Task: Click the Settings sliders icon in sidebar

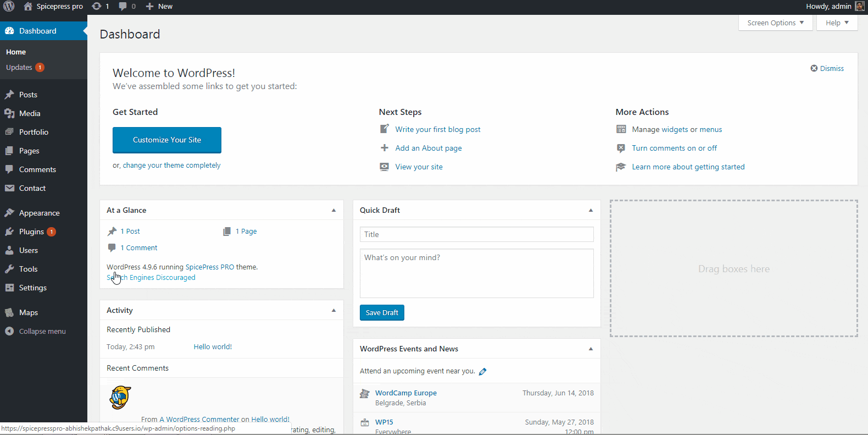Action: pyautogui.click(x=9, y=288)
